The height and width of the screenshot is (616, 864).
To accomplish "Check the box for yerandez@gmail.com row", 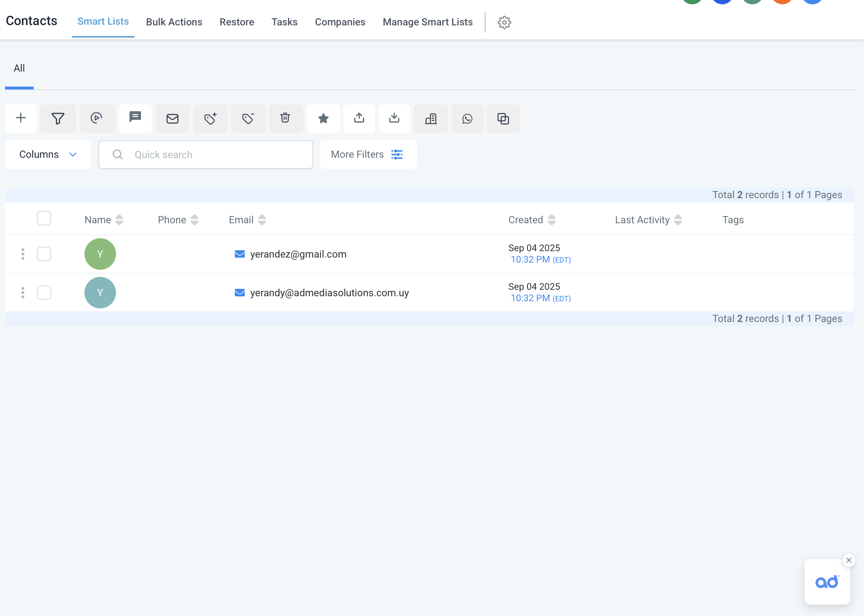I will pos(44,254).
